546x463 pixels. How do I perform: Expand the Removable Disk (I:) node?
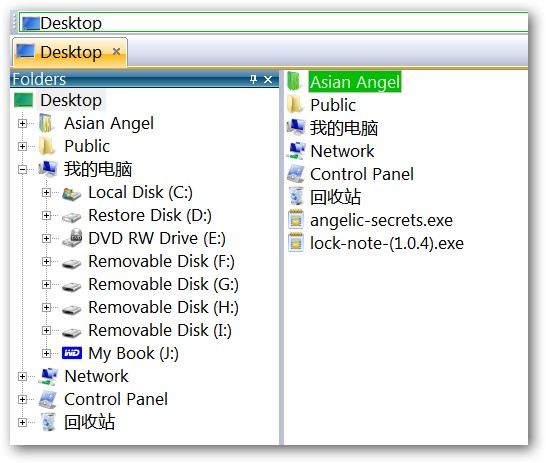pos(46,330)
